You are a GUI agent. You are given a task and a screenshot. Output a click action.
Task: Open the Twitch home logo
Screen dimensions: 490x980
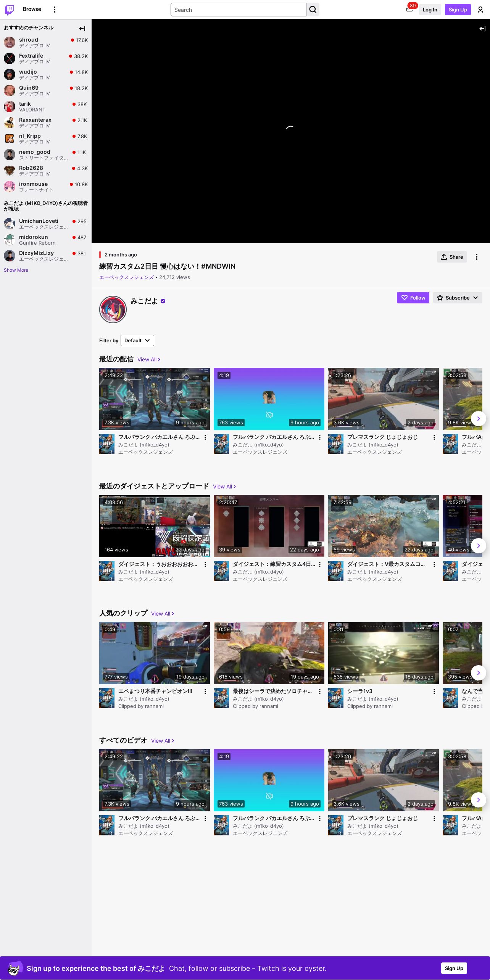pos(10,10)
